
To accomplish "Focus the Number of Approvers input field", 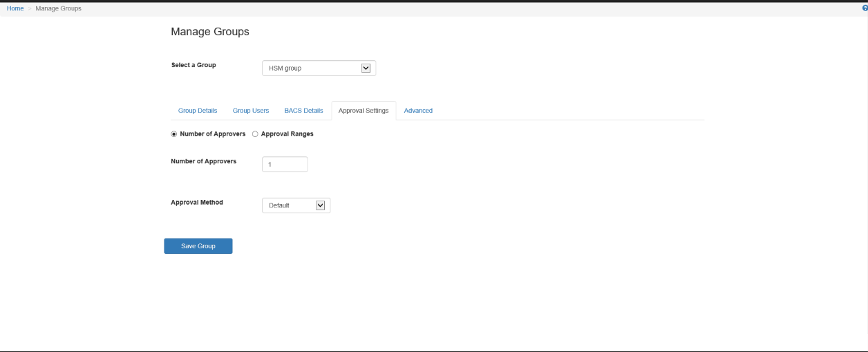I will (x=285, y=164).
